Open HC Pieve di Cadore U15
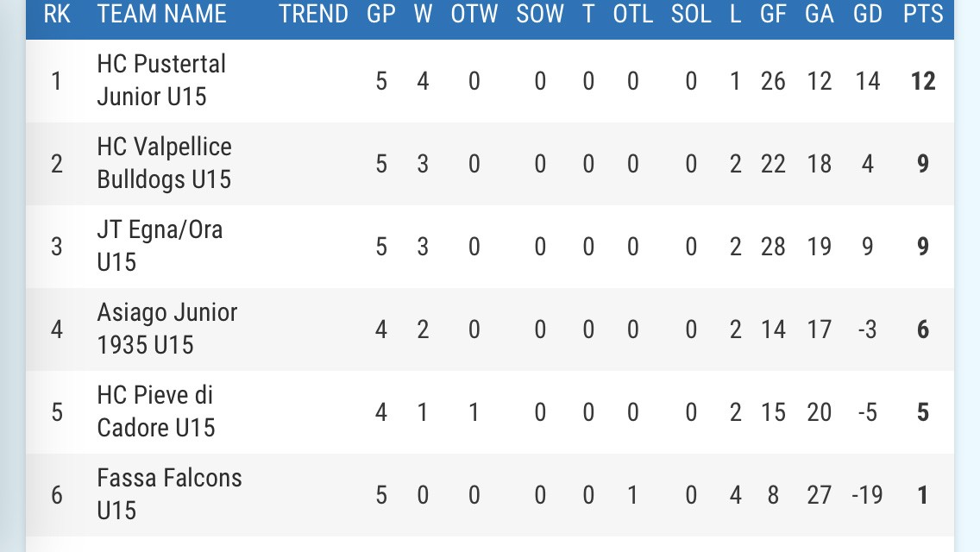 pyautogui.click(x=156, y=411)
